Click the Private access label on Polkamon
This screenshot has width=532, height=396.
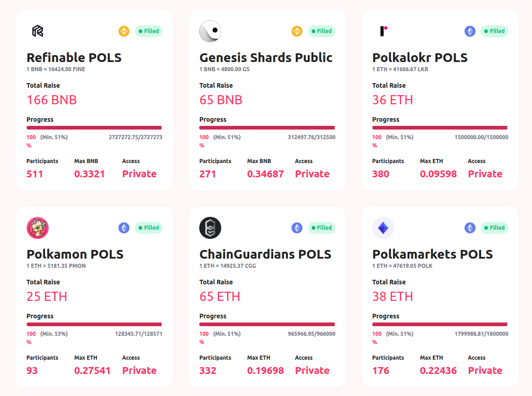139,371
